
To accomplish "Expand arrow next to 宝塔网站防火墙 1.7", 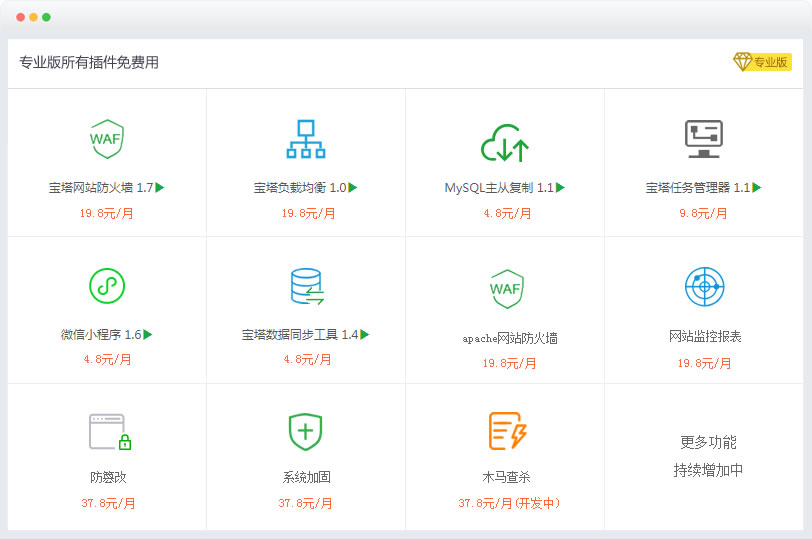I will pyautogui.click(x=160, y=187).
